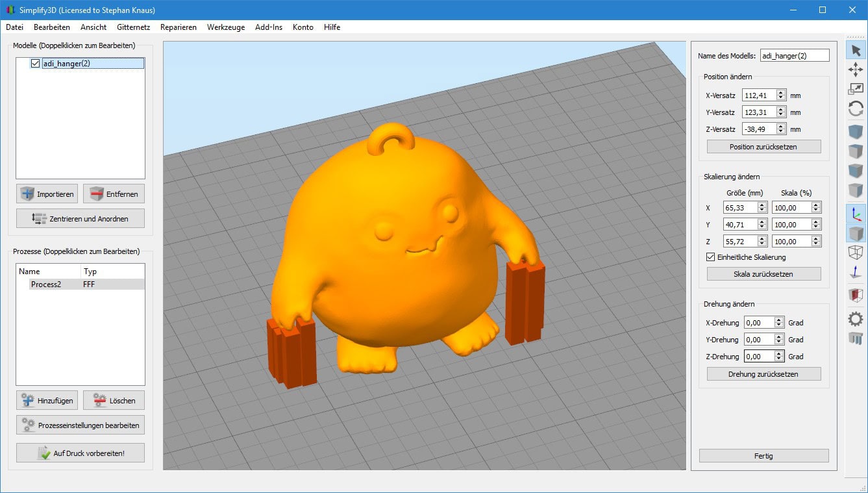
Task: Open the support structures tool icon
Action: click(856, 338)
